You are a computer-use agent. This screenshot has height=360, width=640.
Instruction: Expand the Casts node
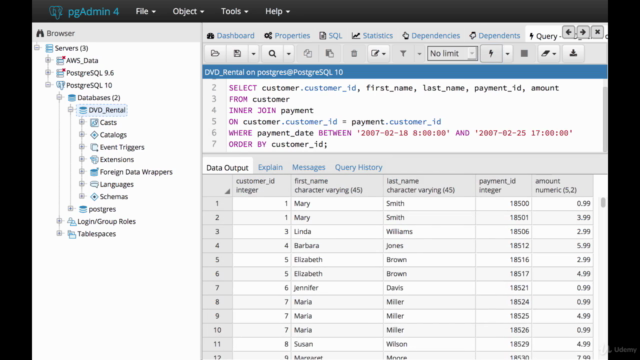coord(82,122)
